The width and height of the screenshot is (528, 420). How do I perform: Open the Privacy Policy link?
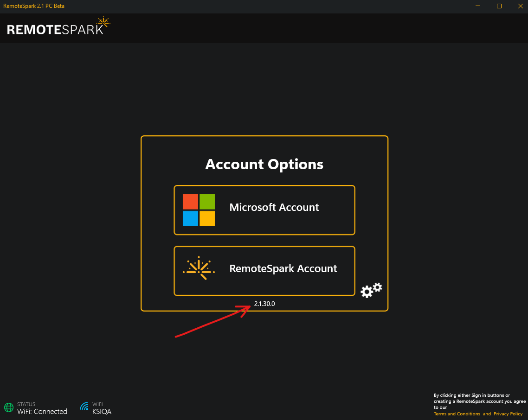click(508, 414)
